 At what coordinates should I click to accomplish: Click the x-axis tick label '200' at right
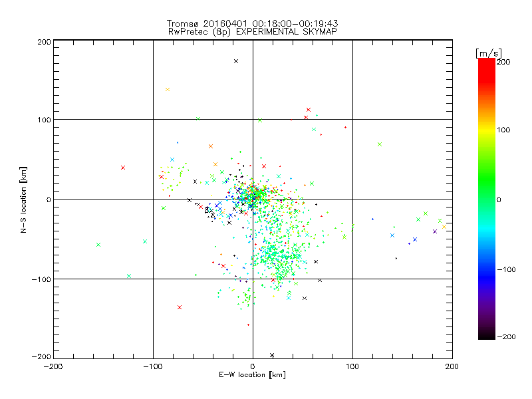tap(452, 366)
